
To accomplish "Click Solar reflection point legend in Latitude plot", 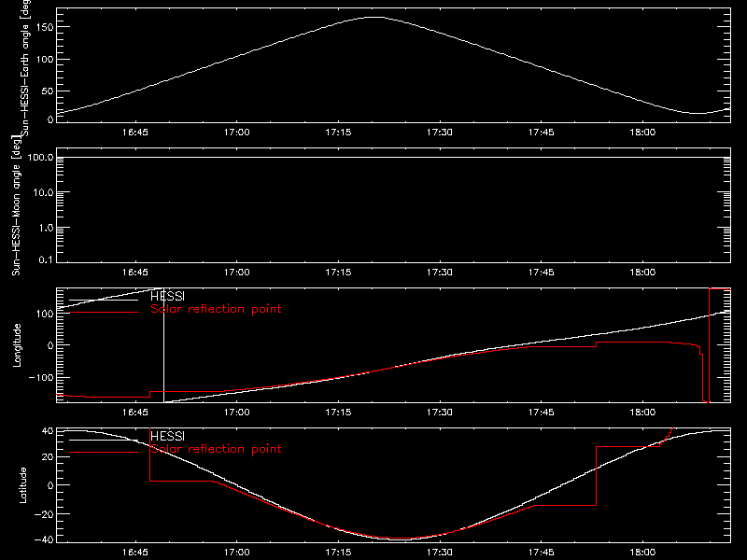I will (x=216, y=449).
